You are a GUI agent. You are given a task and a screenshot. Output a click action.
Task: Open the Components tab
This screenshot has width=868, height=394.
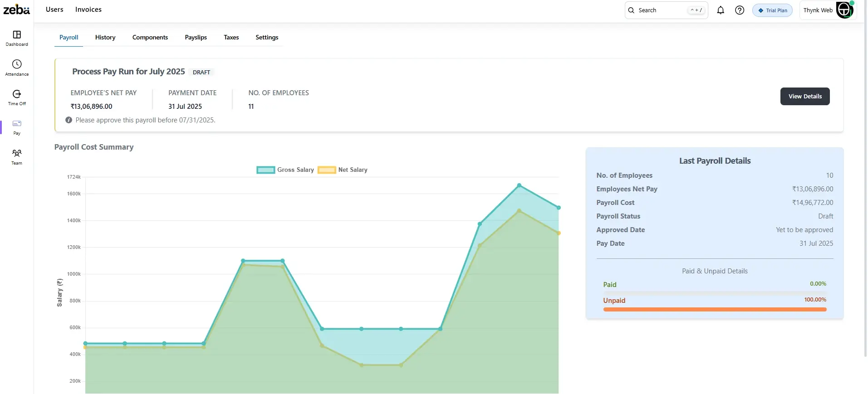[150, 37]
